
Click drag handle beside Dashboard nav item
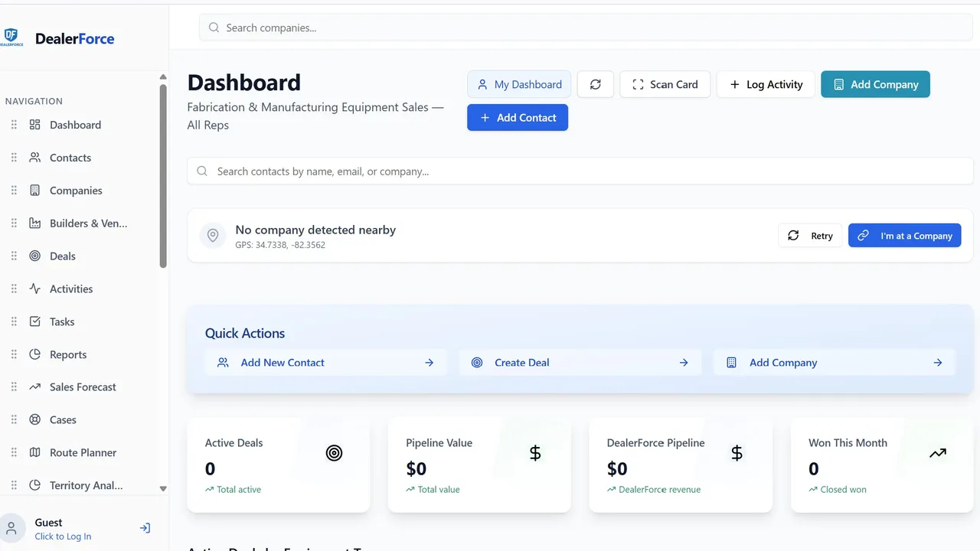14,125
